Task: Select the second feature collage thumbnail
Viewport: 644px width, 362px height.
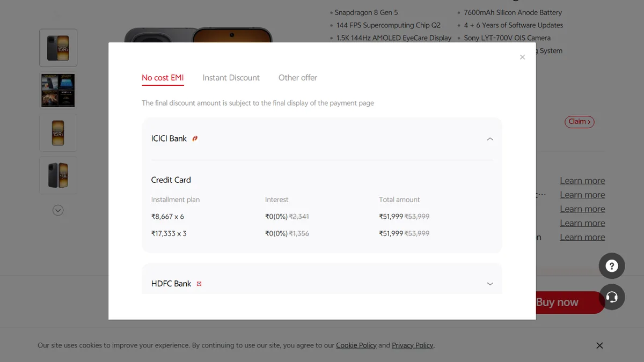Action: [x=58, y=90]
